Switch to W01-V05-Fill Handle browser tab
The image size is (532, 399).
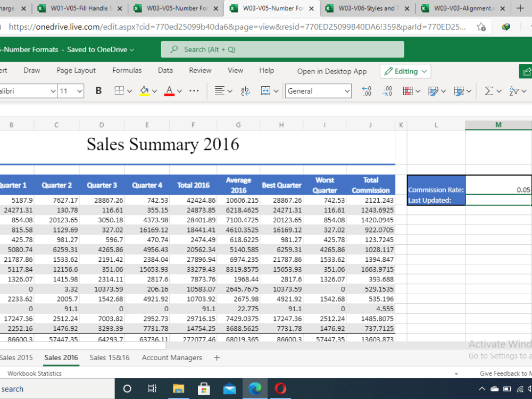click(80, 8)
